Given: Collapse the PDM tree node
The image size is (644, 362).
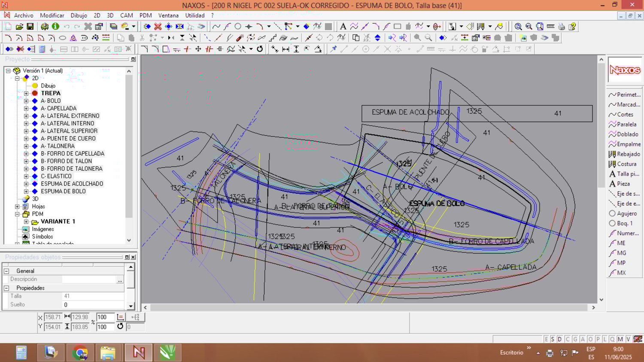Looking at the screenshot, I should (17, 214).
